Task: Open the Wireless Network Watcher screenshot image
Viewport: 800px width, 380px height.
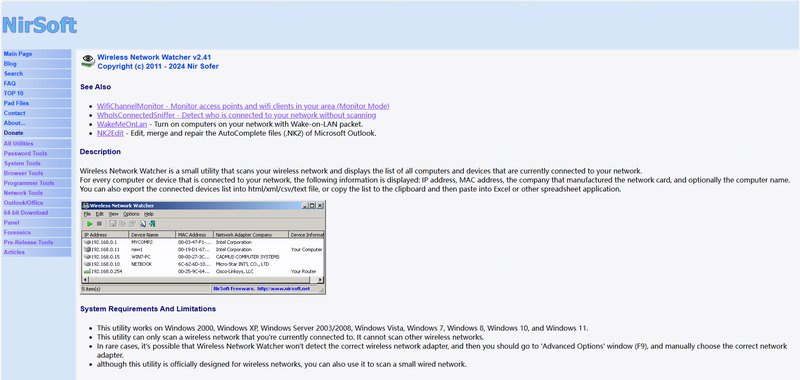Action: (203, 247)
